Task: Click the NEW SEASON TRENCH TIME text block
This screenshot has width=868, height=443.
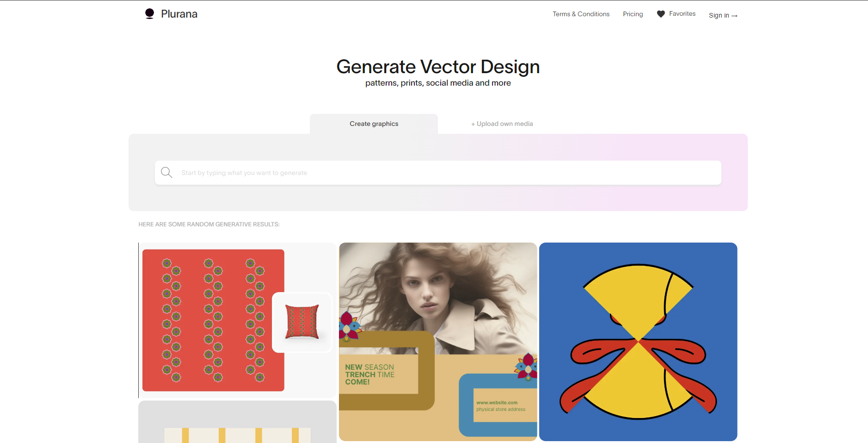Action: pyautogui.click(x=369, y=374)
